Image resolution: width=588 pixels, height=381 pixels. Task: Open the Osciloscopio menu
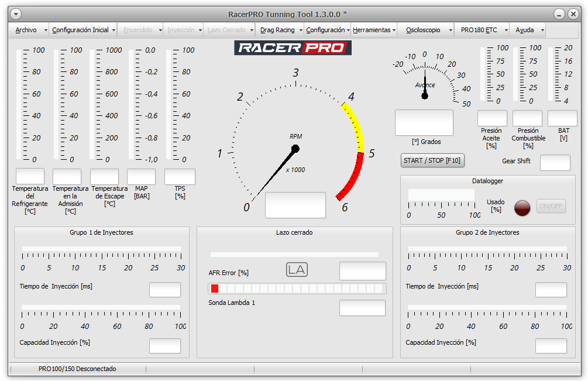[x=423, y=30]
